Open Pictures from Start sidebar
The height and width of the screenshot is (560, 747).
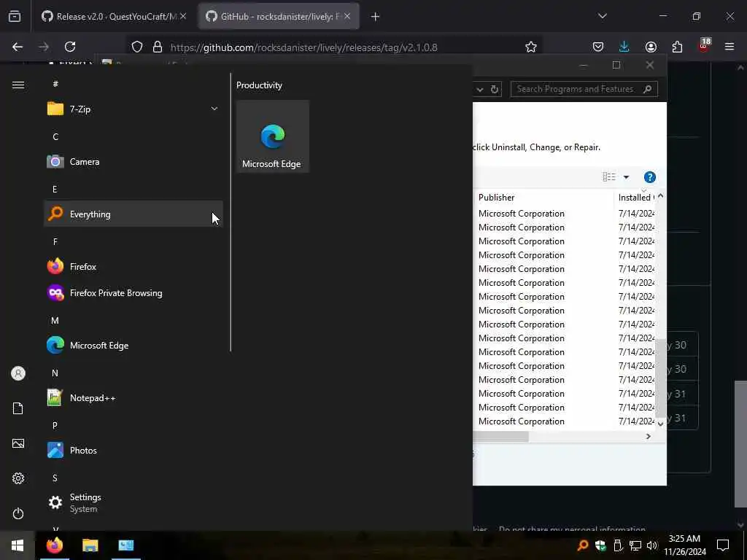click(x=18, y=443)
